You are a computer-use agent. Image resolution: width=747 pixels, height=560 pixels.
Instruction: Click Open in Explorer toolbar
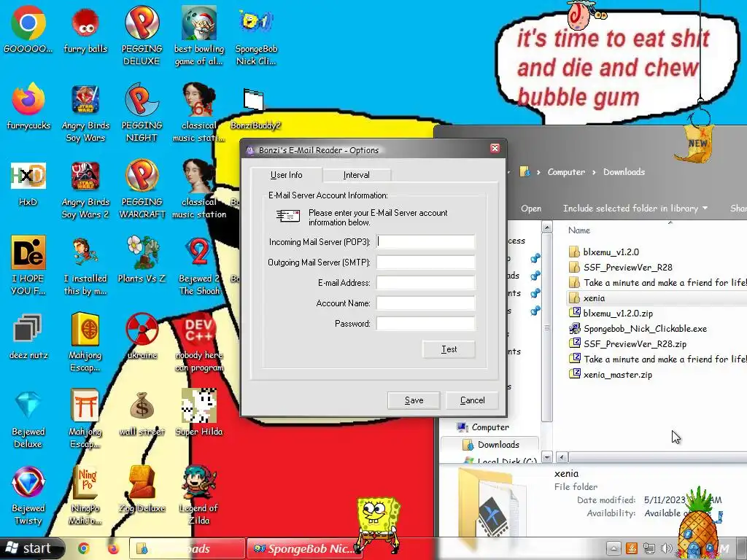[x=531, y=208]
